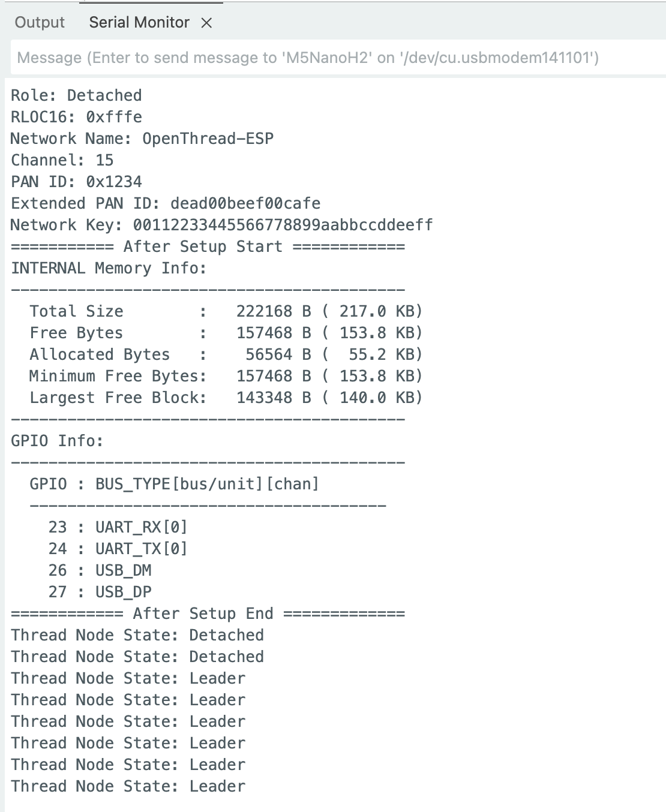Screen dimensions: 666x812
Task: Click the GPIO 27 USB_DP entry
Action: 100,592
